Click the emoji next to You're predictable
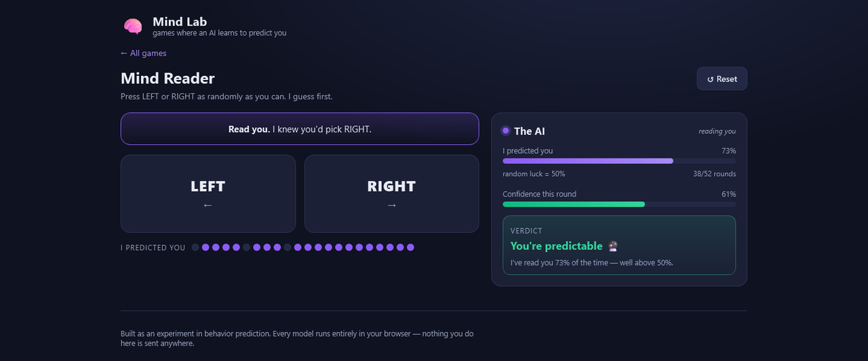868x361 pixels. [x=613, y=246]
